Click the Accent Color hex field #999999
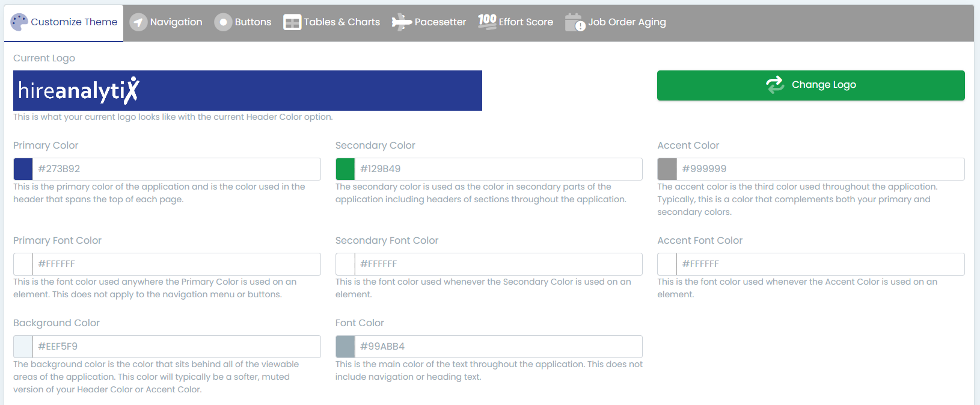Viewport: 980px width, 405px height. pos(821,169)
